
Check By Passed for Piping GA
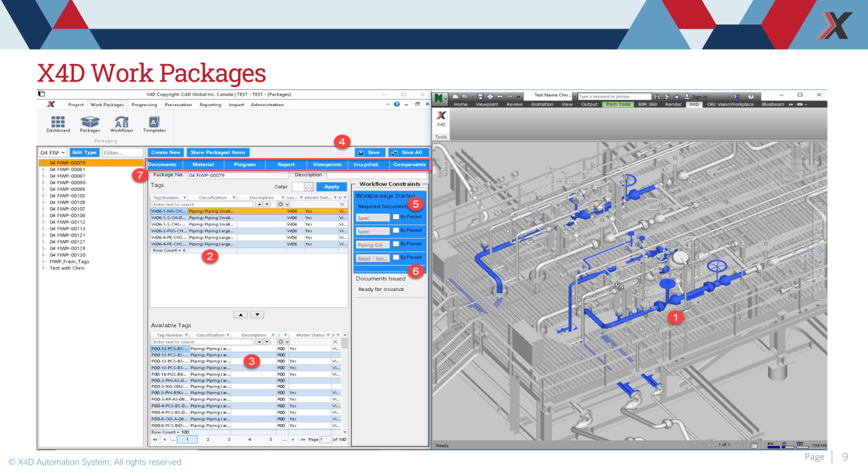[396, 244]
